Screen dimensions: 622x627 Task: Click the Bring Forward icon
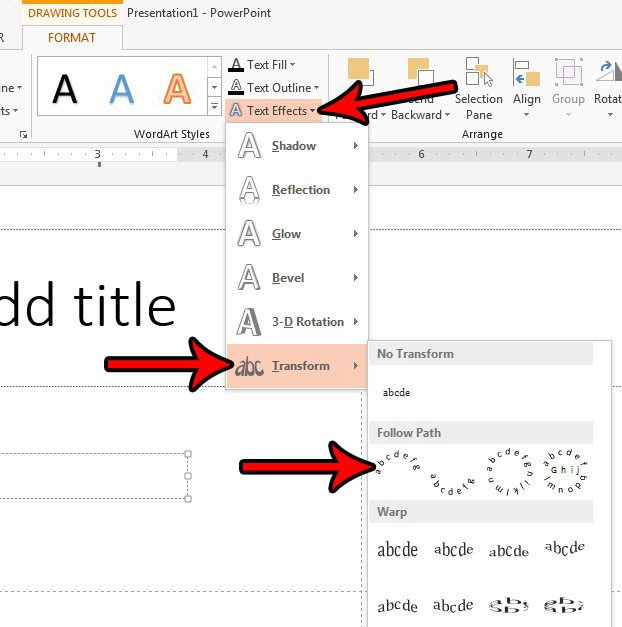(x=360, y=72)
